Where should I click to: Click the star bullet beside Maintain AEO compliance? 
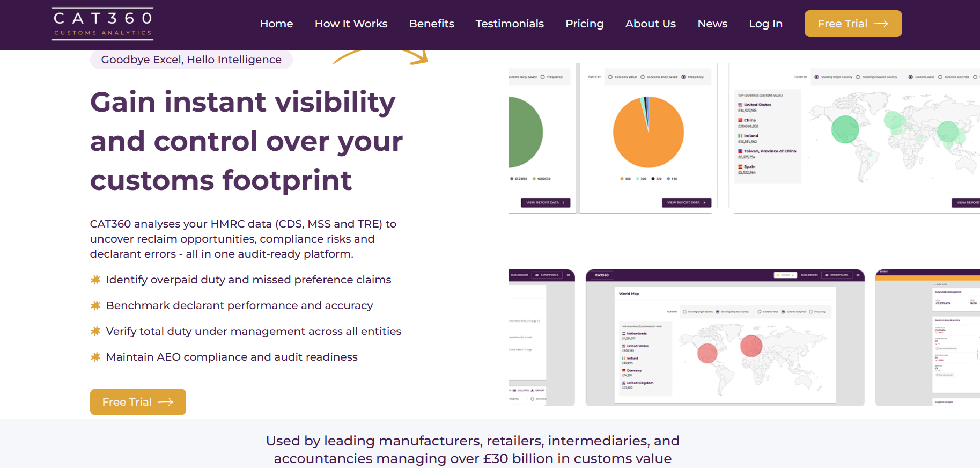pos(95,357)
